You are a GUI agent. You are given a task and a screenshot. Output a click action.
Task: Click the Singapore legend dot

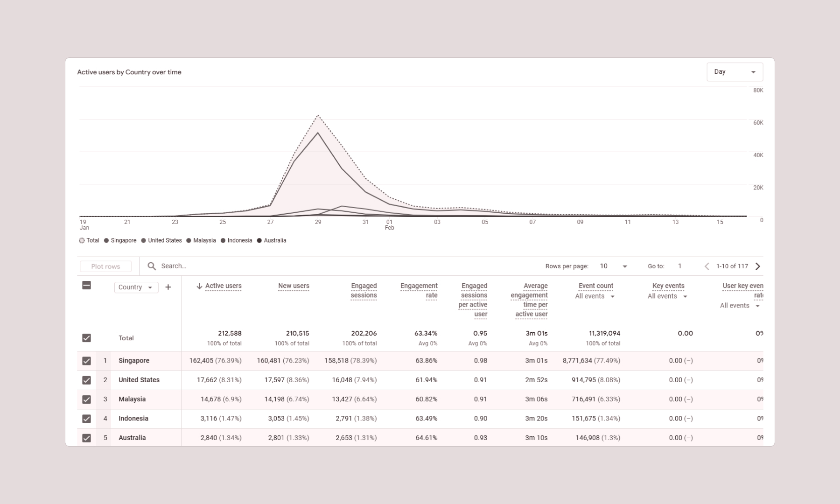point(106,240)
